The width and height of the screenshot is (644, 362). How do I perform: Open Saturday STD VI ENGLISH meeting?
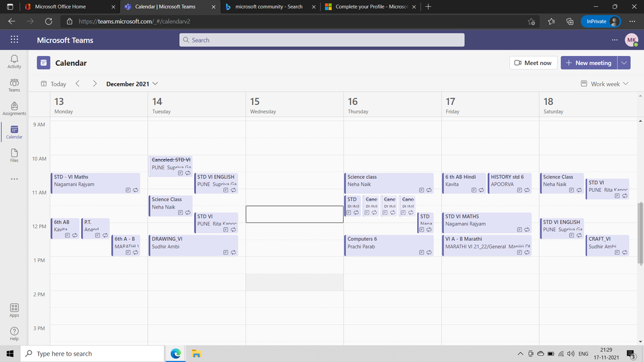pos(562,228)
